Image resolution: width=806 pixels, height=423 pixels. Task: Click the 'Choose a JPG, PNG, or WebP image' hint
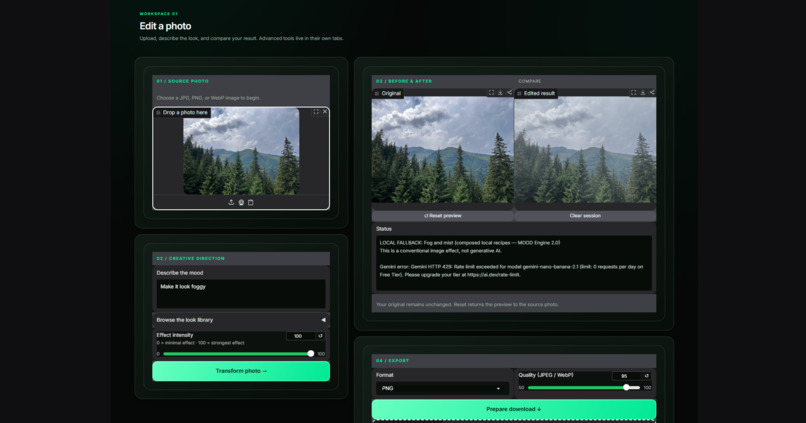pyautogui.click(x=208, y=98)
